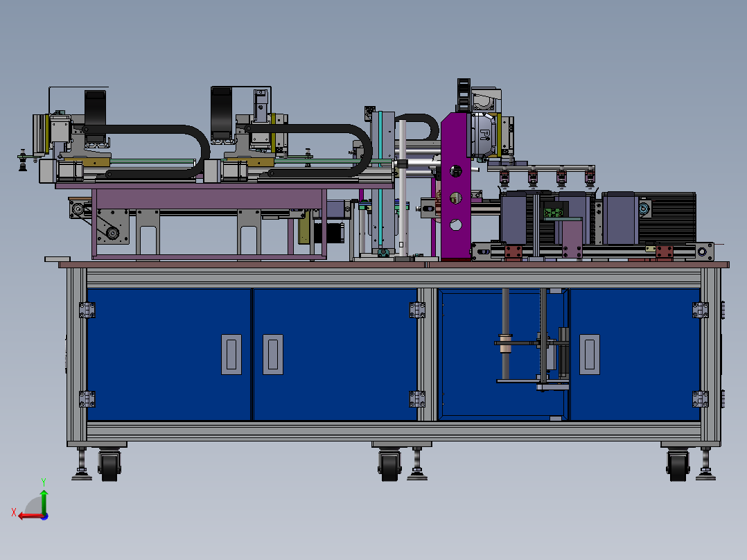The image size is (747, 560).
Task: Select the handle on the second blue door
Action: coord(273,354)
